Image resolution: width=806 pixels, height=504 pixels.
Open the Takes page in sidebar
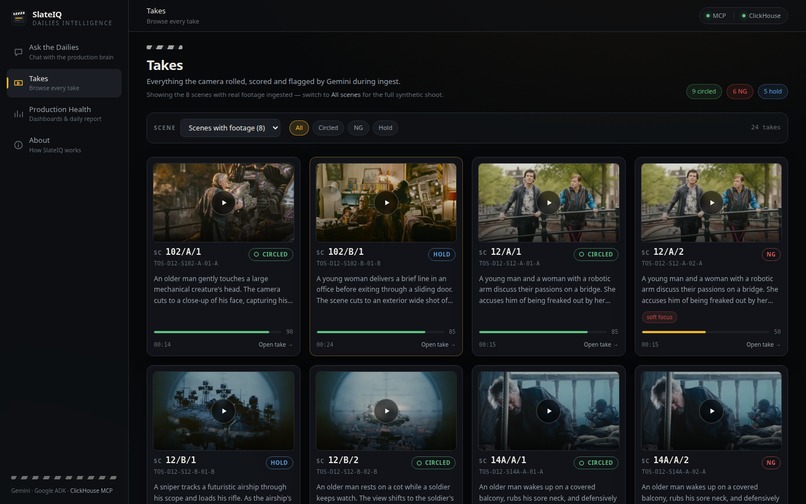[64, 83]
